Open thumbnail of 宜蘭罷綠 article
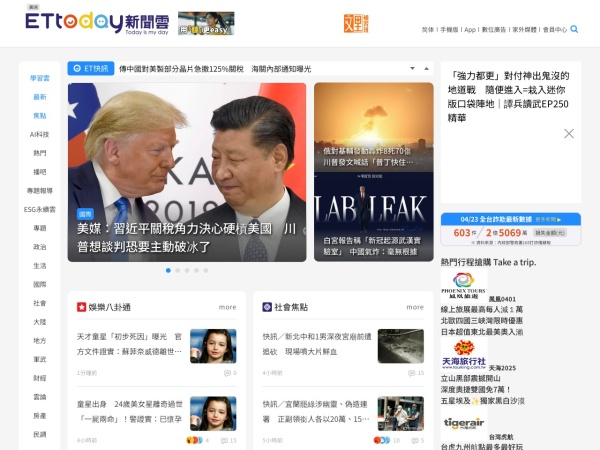Image resolution: width=600 pixels, height=450 pixels. (x=401, y=414)
